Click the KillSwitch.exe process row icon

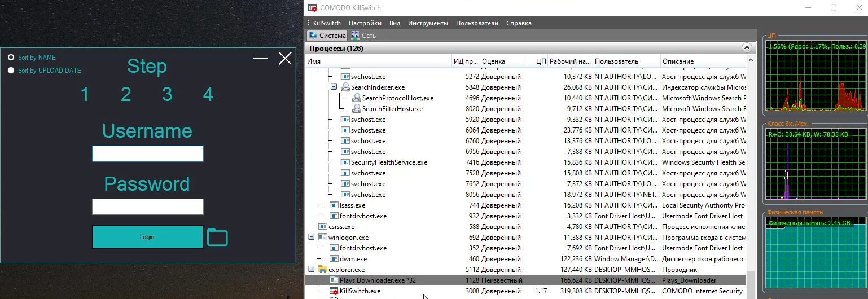[x=334, y=291]
